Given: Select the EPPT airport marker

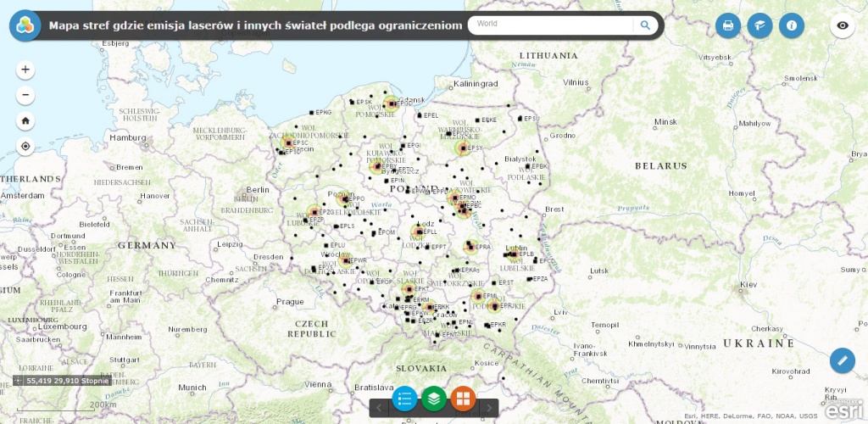Looking at the screenshot, I should click(427, 247).
